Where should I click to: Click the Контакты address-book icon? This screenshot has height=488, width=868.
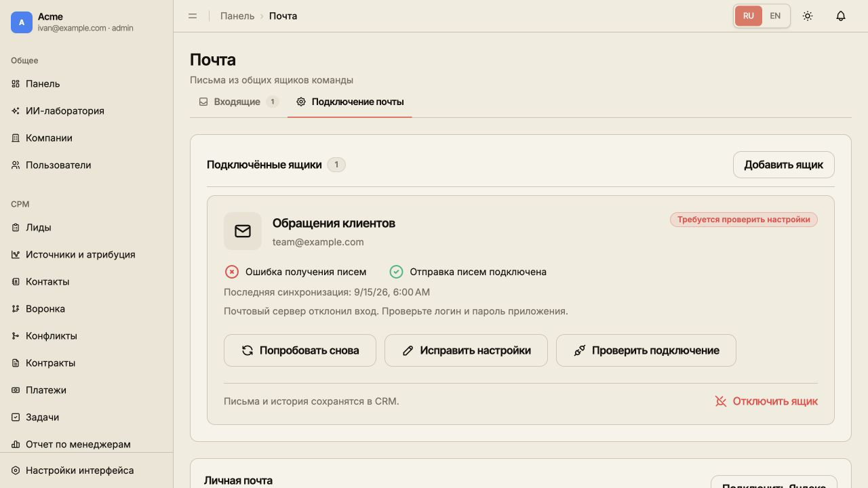pyautogui.click(x=16, y=281)
